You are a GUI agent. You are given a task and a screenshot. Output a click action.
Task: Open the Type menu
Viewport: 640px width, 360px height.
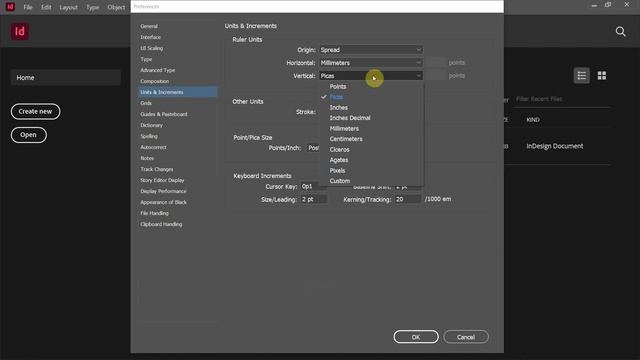[x=93, y=7]
